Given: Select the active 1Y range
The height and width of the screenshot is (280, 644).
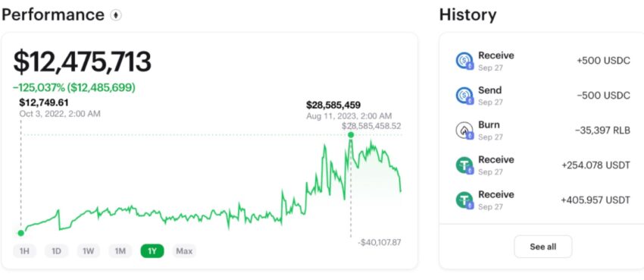Looking at the screenshot, I should point(152,251).
